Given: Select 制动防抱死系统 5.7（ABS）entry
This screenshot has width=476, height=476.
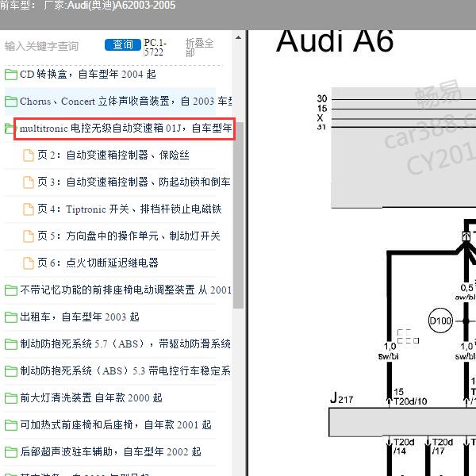Looking at the screenshot, I should click(x=125, y=344).
